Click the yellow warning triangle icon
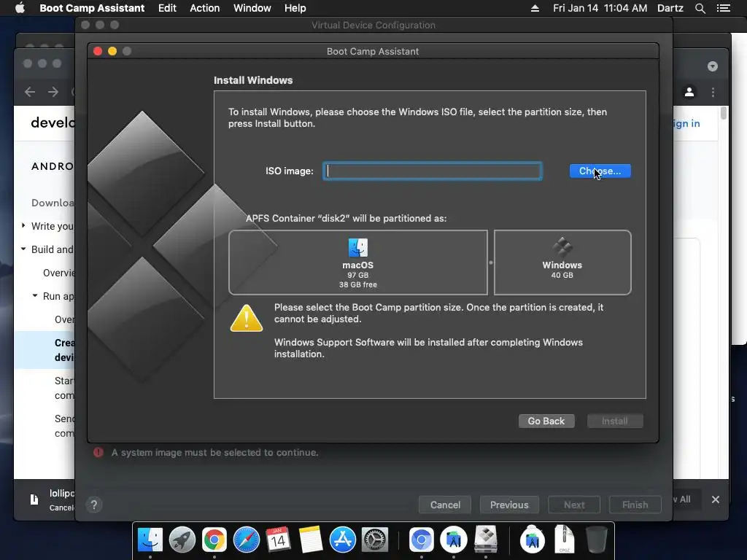The height and width of the screenshot is (560, 747). pos(247,318)
